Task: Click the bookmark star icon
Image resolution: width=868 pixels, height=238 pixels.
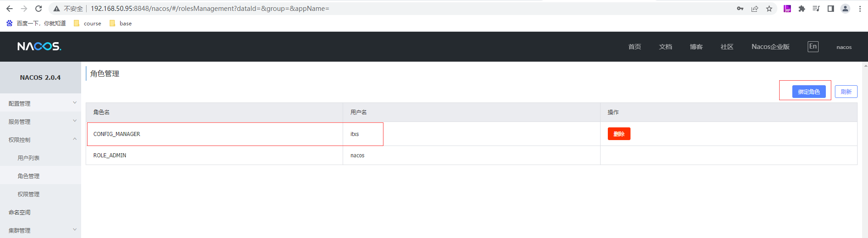Action: [769, 9]
